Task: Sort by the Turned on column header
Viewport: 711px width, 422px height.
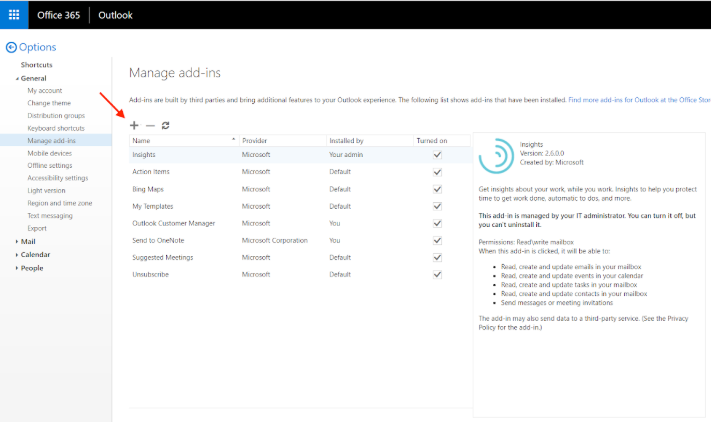Action: pos(442,141)
